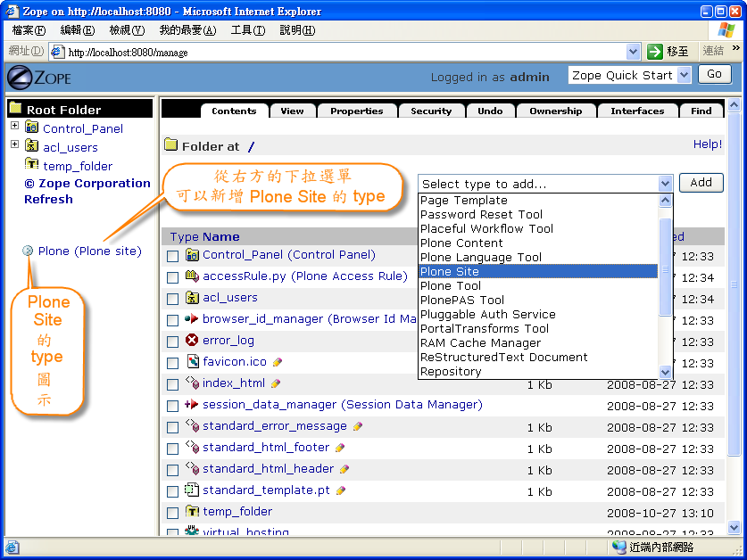Click the acl_users icon in the tree
The width and height of the screenshot is (747, 560).
[x=31, y=145]
